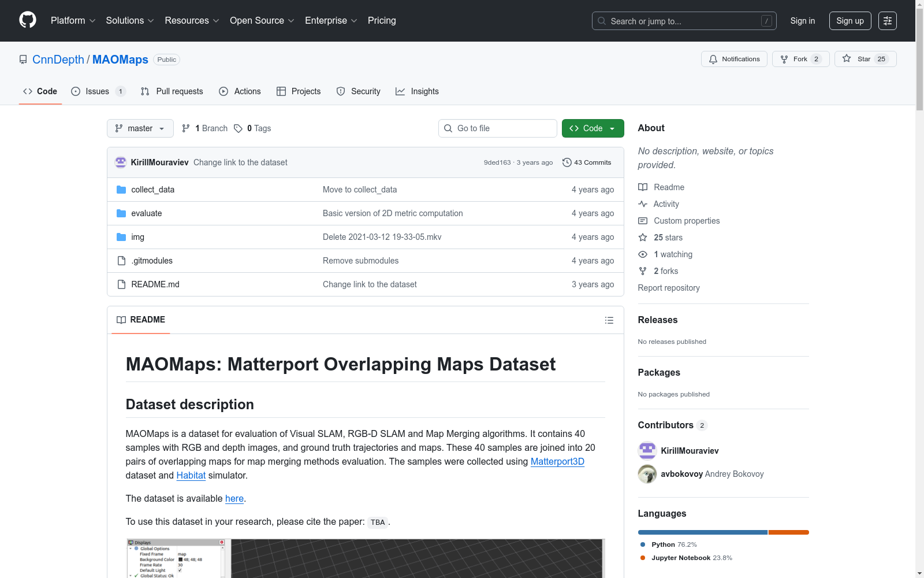
Task: Click the eye icon beside 1 watching
Action: point(643,254)
